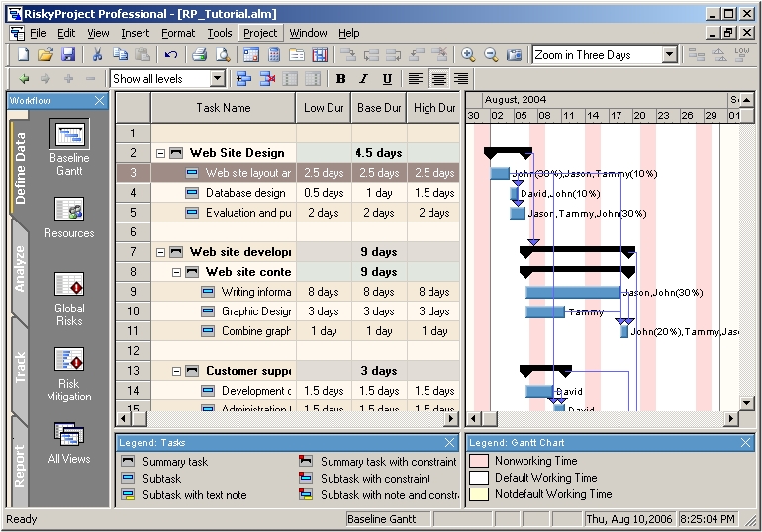Open the Insert menu
Screen dimensions: 762x532
136,33
